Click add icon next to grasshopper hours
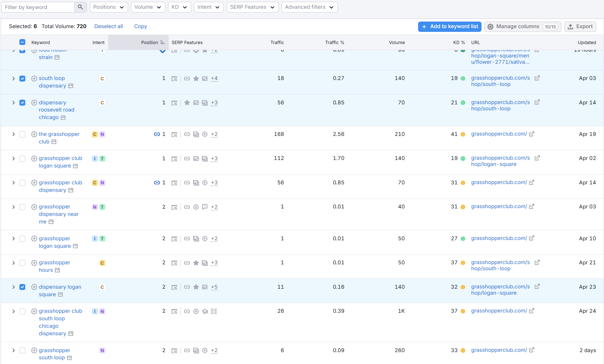The image size is (604, 364). pyautogui.click(x=34, y=263)
